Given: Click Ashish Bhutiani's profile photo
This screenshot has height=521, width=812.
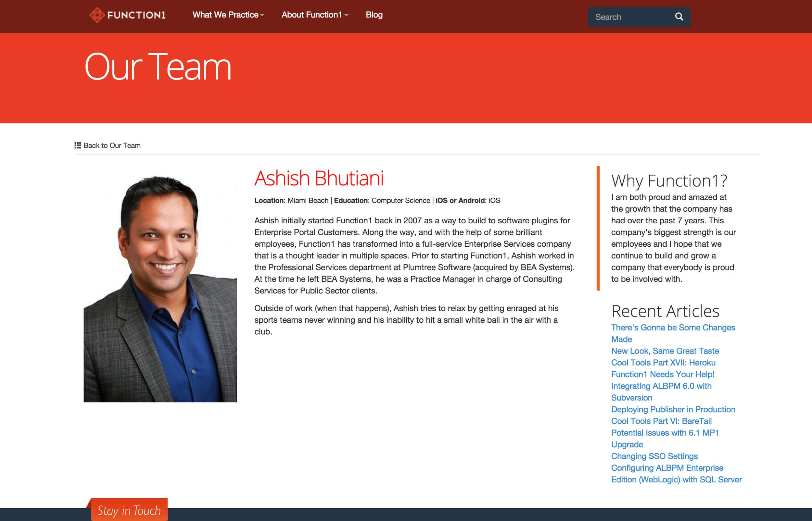Looking at the screenshot, I should click(x=160, y=288).
